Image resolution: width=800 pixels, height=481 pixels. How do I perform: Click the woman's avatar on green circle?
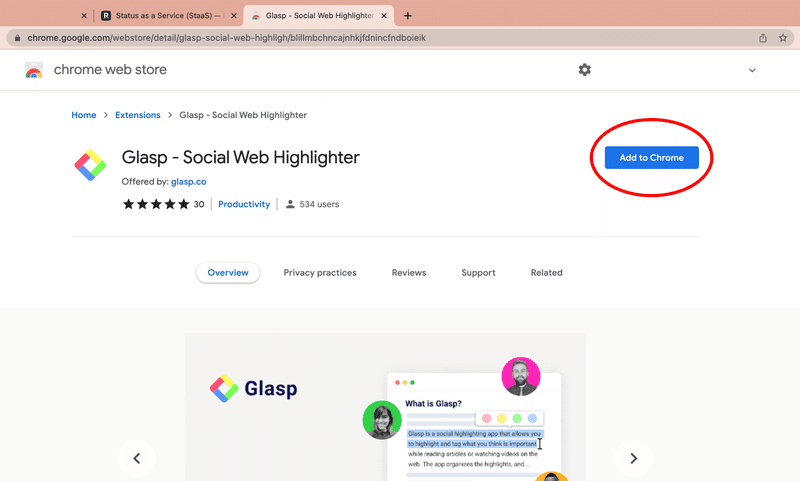click(x=382, y=420)
